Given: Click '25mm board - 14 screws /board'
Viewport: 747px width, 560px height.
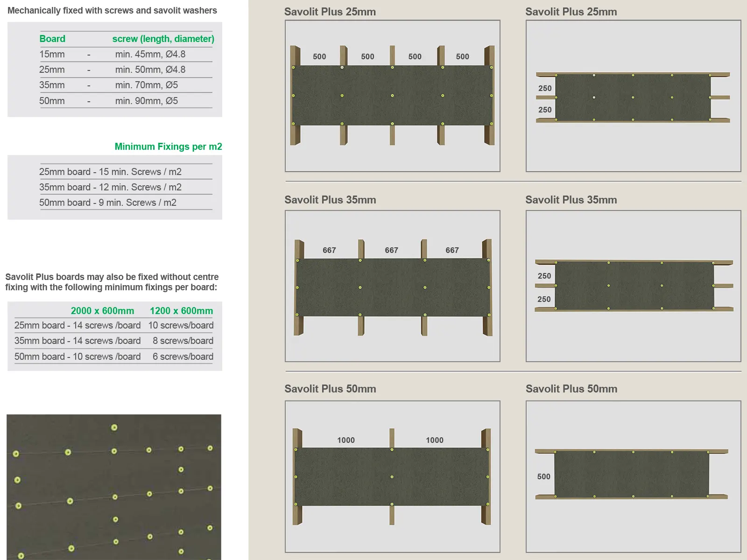Looking at the screenshot, I should click(x=78, y=325).
